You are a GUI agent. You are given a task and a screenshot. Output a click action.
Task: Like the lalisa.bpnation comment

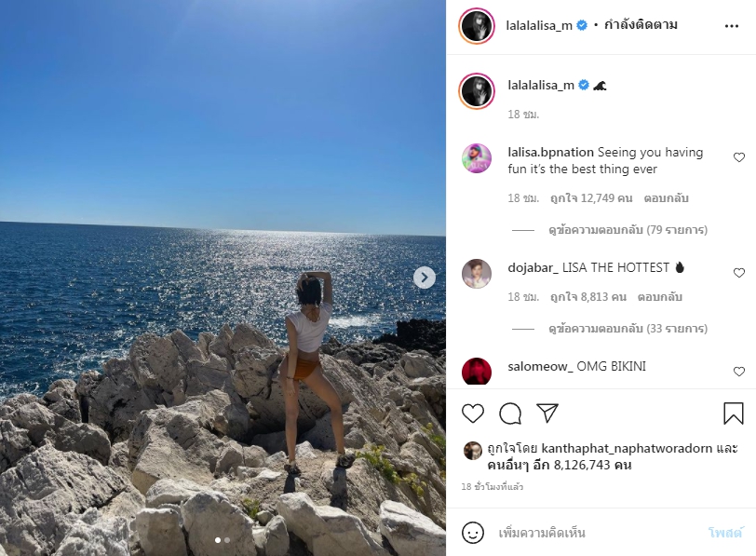pyautogui.click(x=739, y=157)
